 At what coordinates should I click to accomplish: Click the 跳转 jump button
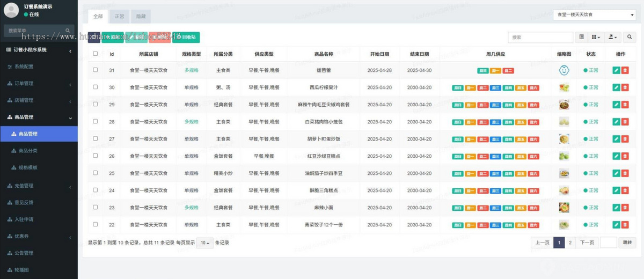(627, 243)
